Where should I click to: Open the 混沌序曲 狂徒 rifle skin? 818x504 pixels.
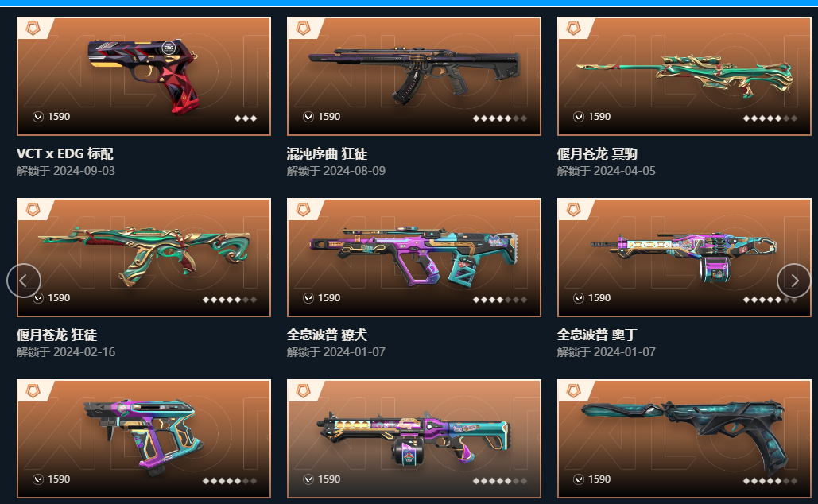coord(413,76)
